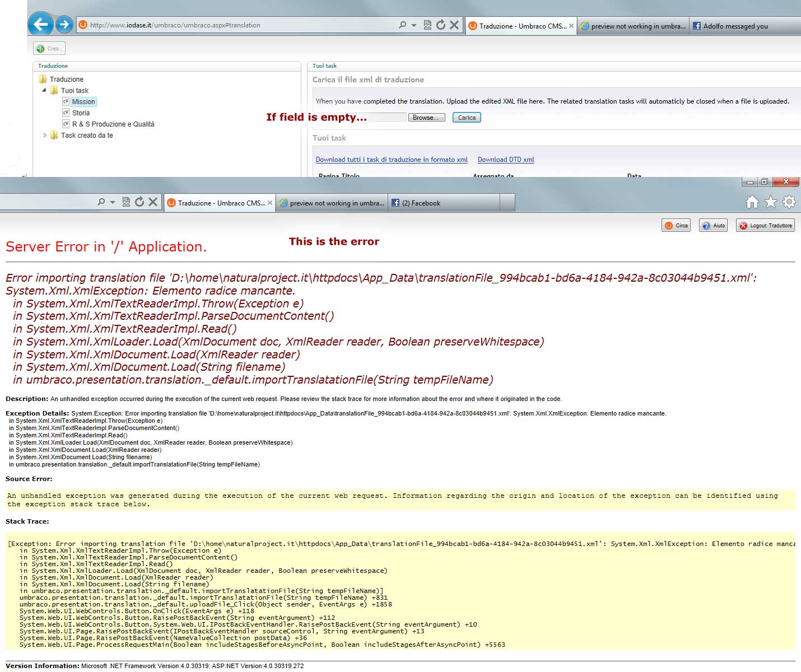Viewport: 801px width, 672px height.
Task: Open lower 'preview not working in umbra...' tab
Action: (x=332, y=203)
